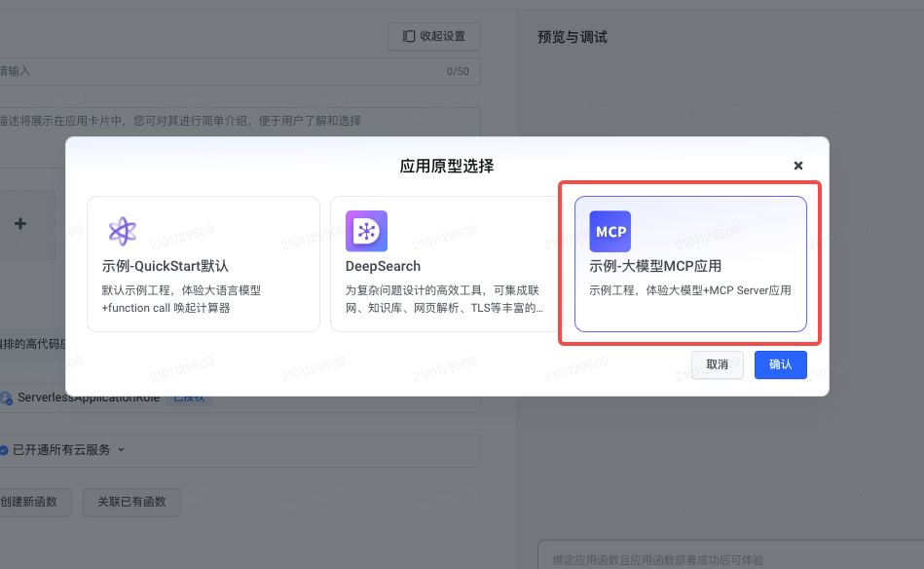Click the 应用原型选择 dialog title
This screenshot has width=924, height=569.
(447, 167)
